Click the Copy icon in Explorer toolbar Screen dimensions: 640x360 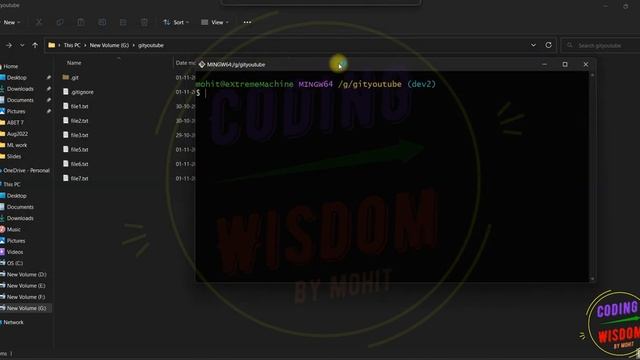[x=60, y=22]
